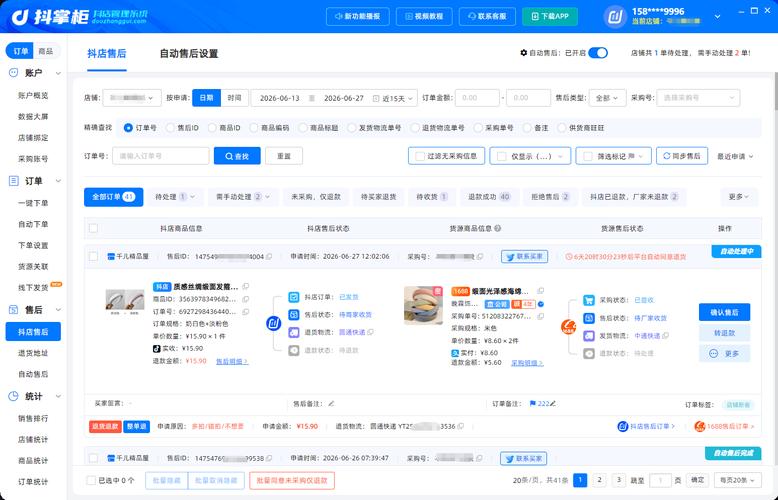Click the gear icon beside 自动售后
The height and width of the screenshot is (500, 778).
(523, 53)
